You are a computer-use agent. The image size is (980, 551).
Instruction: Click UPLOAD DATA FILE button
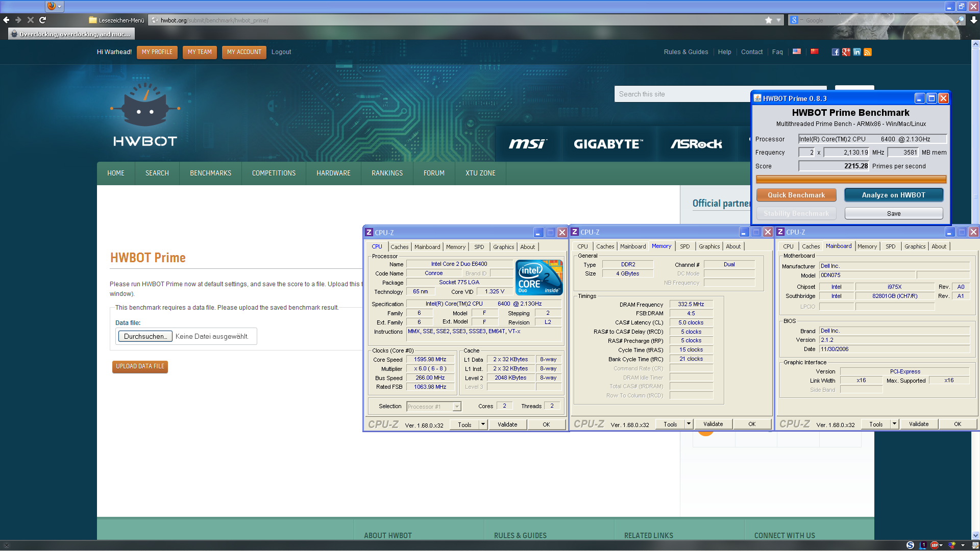(140, 366)
